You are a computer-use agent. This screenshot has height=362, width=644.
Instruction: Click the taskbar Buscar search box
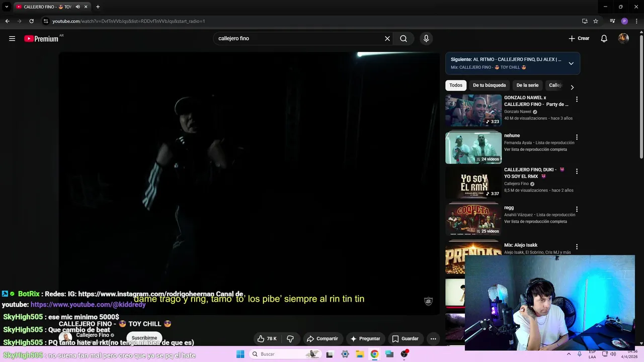286,354
